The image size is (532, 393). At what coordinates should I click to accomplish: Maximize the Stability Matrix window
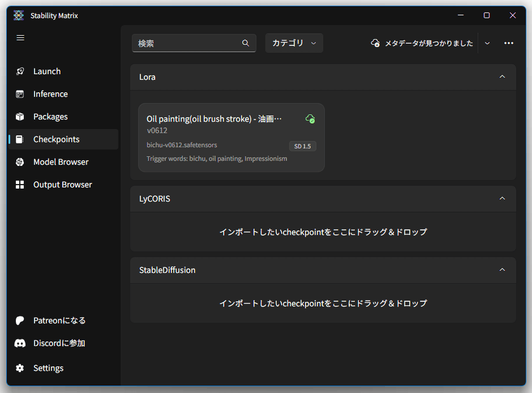[487, 15]
